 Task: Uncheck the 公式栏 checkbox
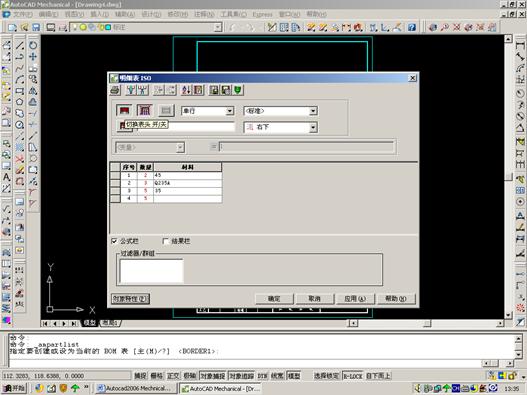(x=114, y=241)
